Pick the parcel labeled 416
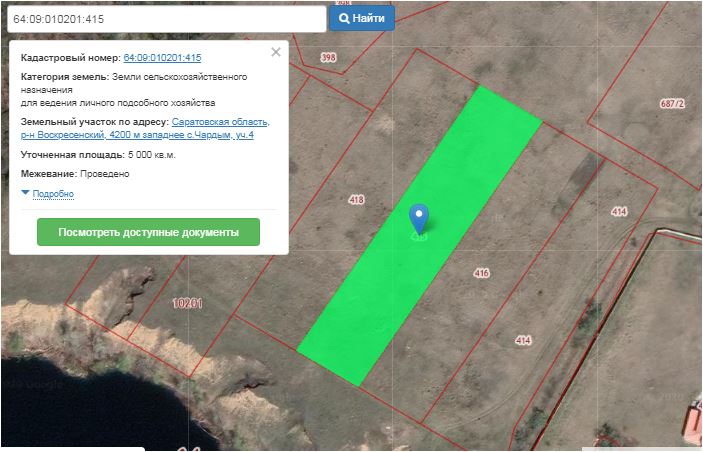 pyautogui.click(x=481, y=272)
